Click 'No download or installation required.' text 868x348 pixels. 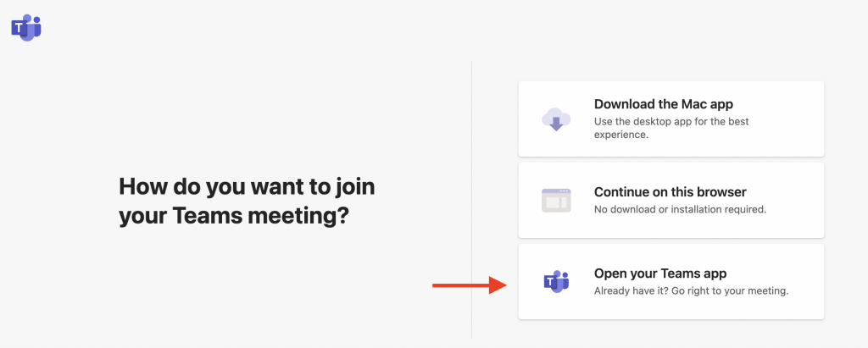click(x=680, y=209)
